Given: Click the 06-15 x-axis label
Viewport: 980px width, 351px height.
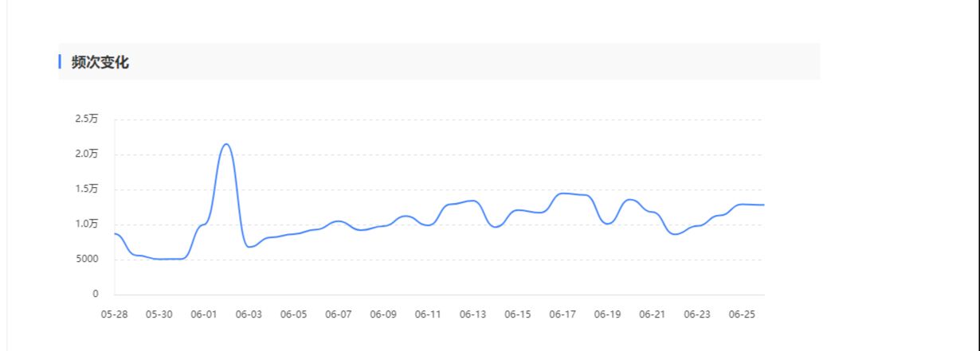Looking at the screenshot, I should [518, 314].
